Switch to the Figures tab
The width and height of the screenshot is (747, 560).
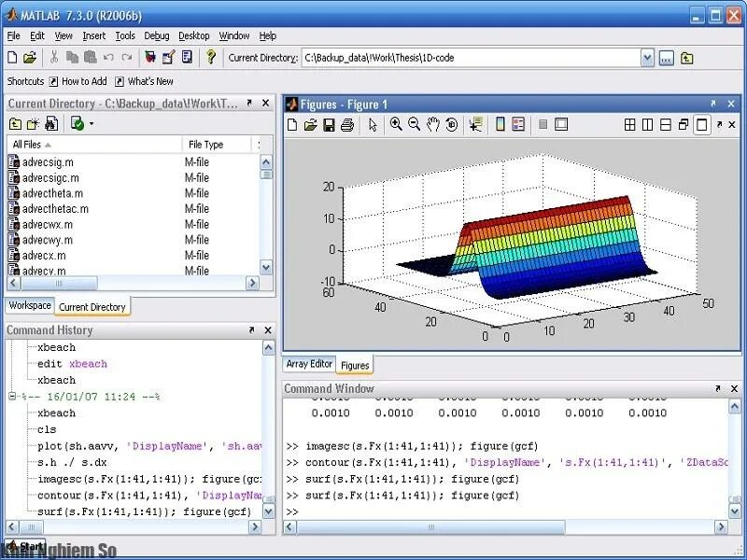pos(355,365)
